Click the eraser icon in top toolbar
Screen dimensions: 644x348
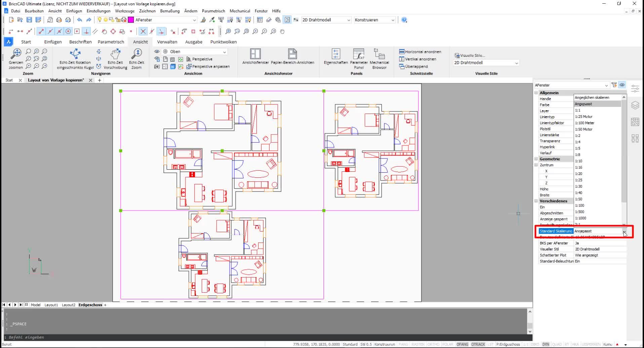[x=269, y=20]
